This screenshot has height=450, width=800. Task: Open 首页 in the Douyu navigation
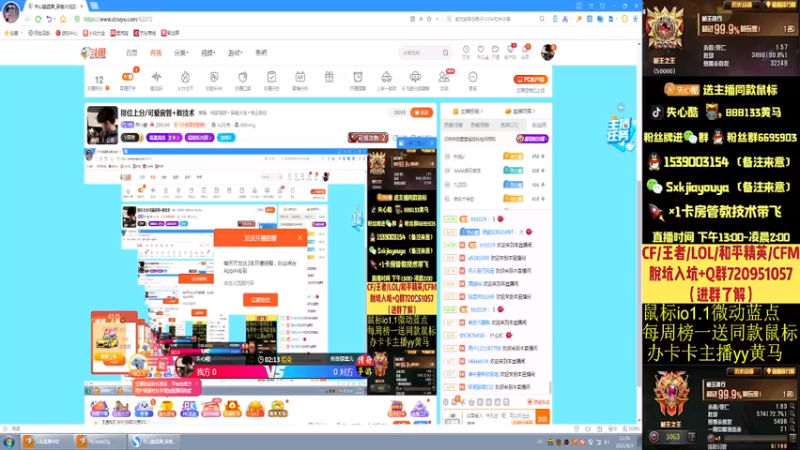(132, 53)
